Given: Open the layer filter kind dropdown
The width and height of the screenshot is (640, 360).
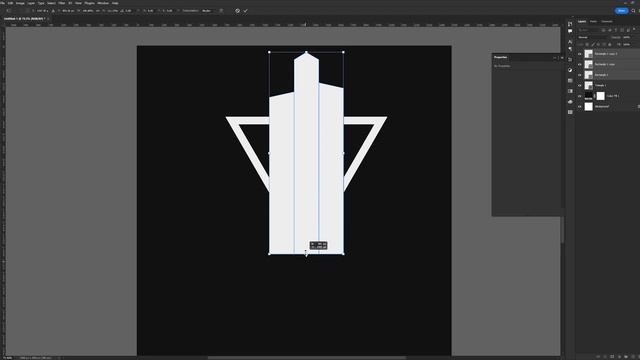Looking at the screenshot, I should click(x=589, y=30).
